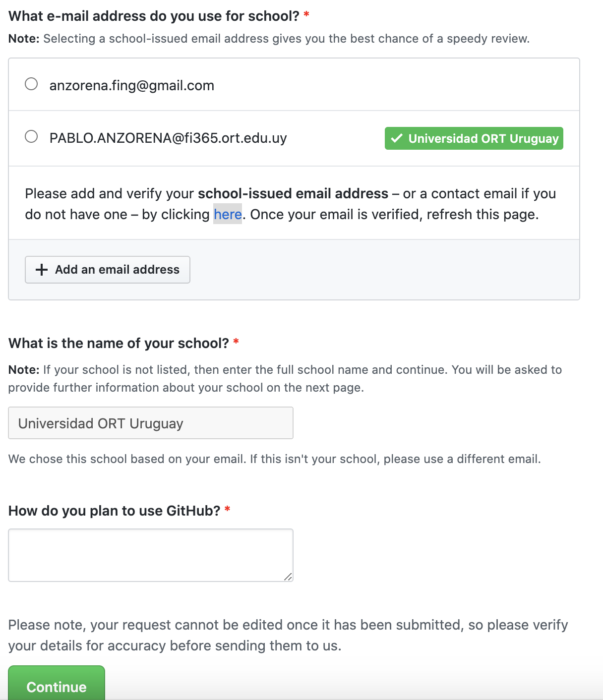Select the PABLO.ANZORENA@fi365.ort.edu.uy radio button
The height and width of the screenshot is (700, 603).
tap(31, 136)
